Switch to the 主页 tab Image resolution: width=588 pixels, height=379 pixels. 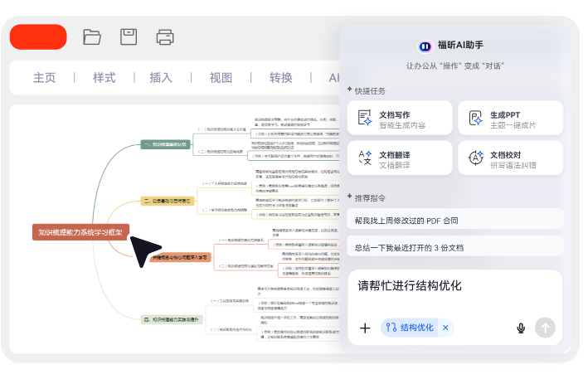pyautogui.click(x=44, y=78)
